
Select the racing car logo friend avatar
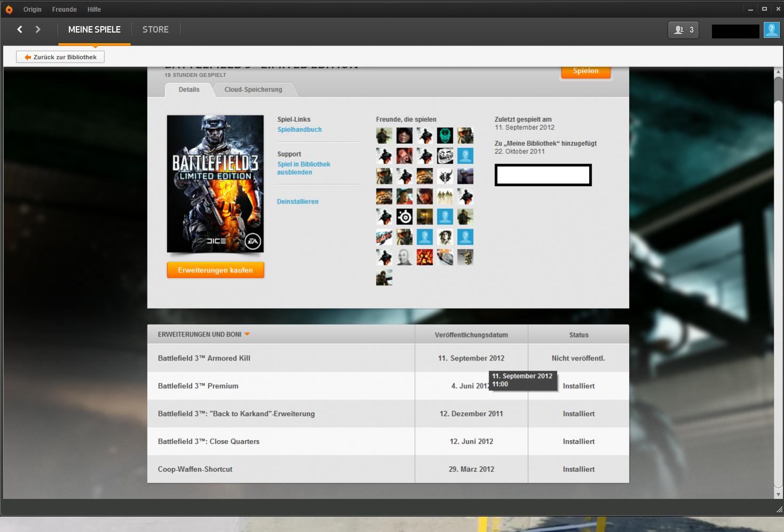click(384, 237)
